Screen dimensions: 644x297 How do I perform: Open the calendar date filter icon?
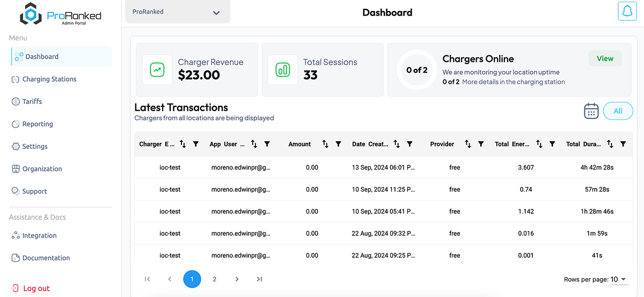tap(591, 111)
